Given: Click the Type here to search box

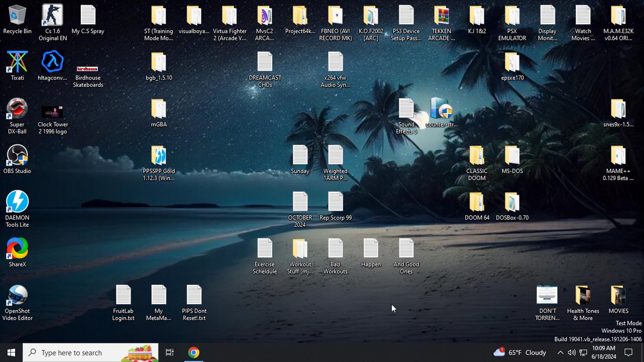Looking at the screenshot, I should click(x=91, y=352).
